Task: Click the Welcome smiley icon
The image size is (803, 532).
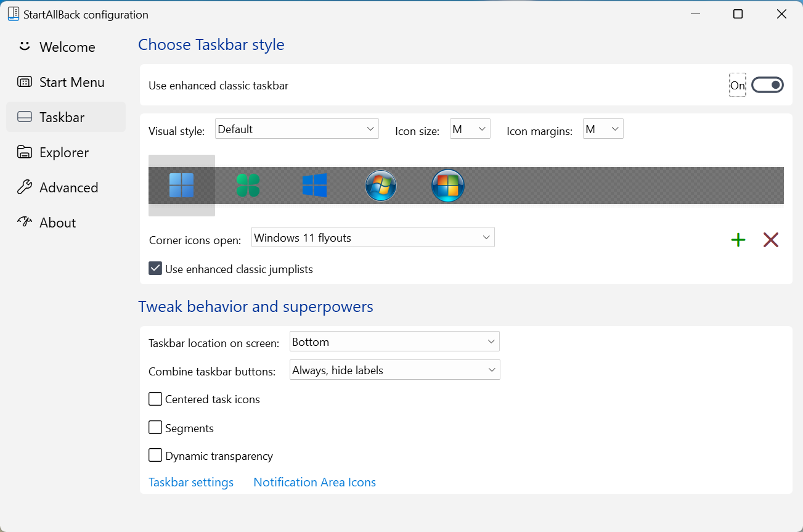Action: click(x=25, y=46)
